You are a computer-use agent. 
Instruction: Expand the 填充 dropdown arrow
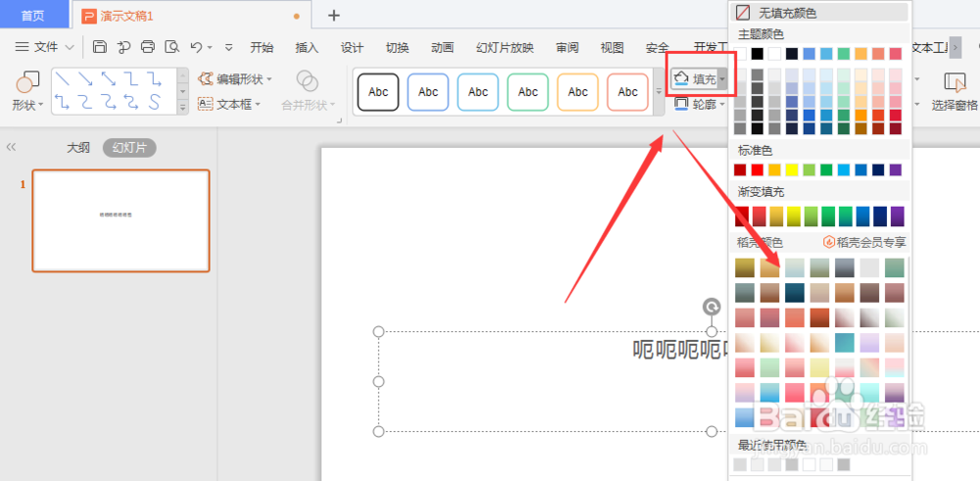tap(722, 79)
